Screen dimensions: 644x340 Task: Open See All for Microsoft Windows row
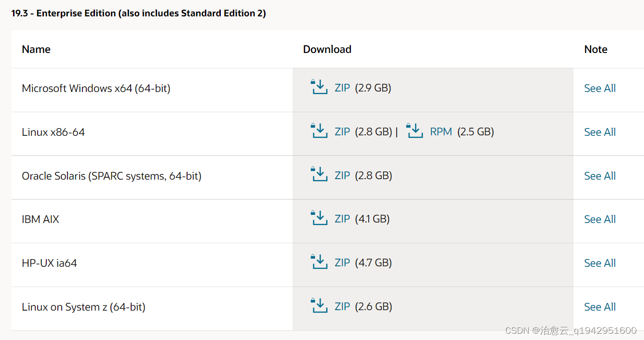[x=600, y=88]
